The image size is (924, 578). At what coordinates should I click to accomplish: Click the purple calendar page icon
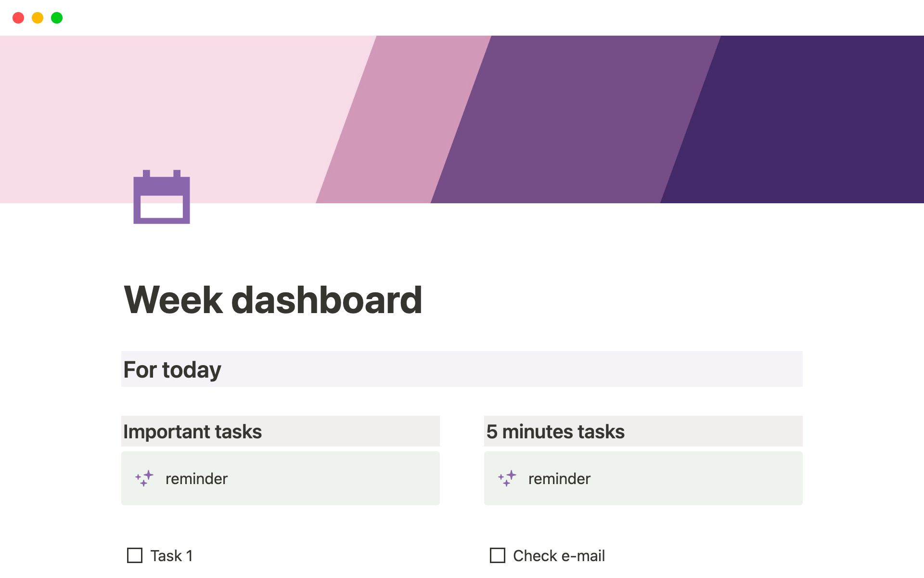click(162, 197)
